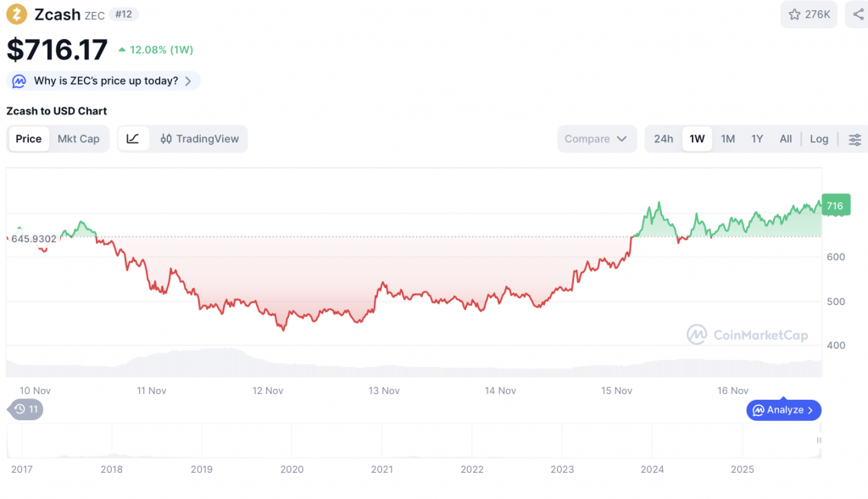Open TradingView candlestick chart
The width and height of the screenshot is (868, 499).
199,139
